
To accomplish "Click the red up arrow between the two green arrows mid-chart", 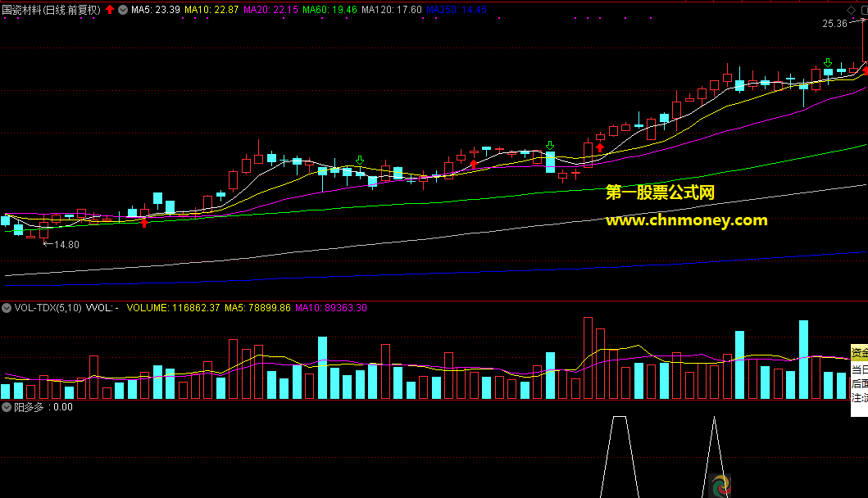I will click(473, 164).
